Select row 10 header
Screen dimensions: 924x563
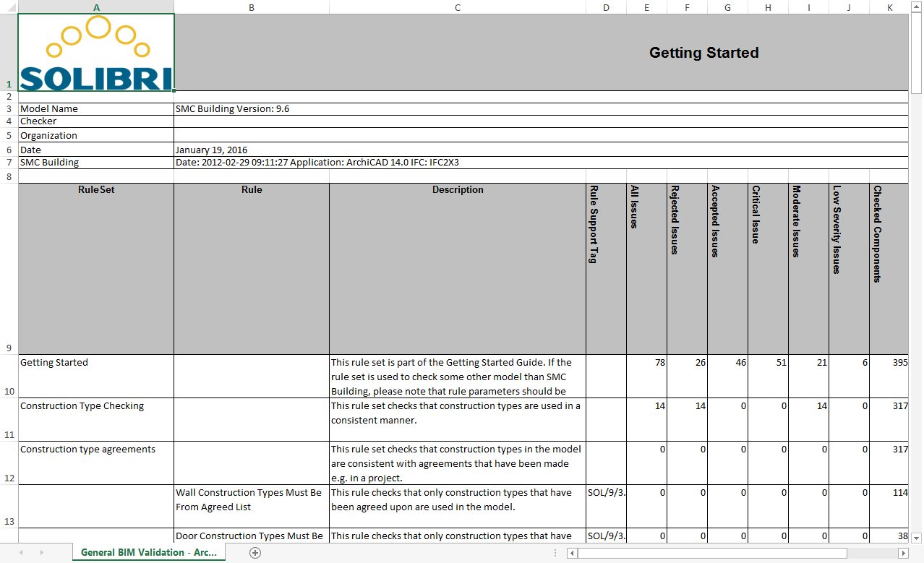tap(9, 376)
